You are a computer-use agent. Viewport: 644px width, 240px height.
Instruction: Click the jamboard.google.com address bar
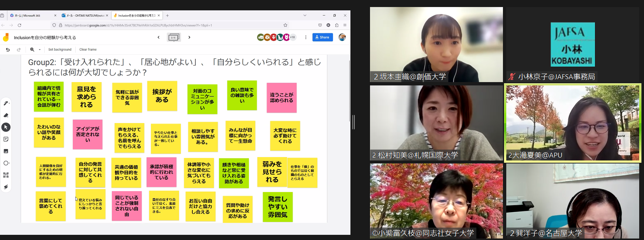pos(170,25)
